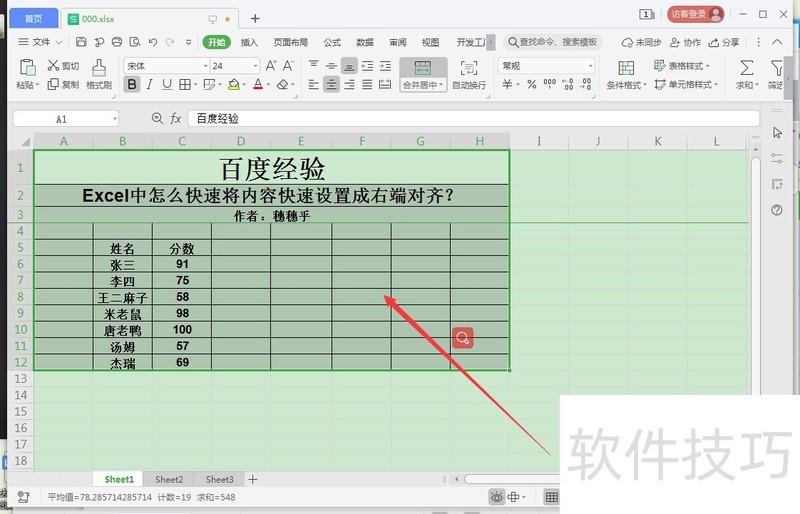Expand the Name Box A1 dropdown

click(115, 119)
